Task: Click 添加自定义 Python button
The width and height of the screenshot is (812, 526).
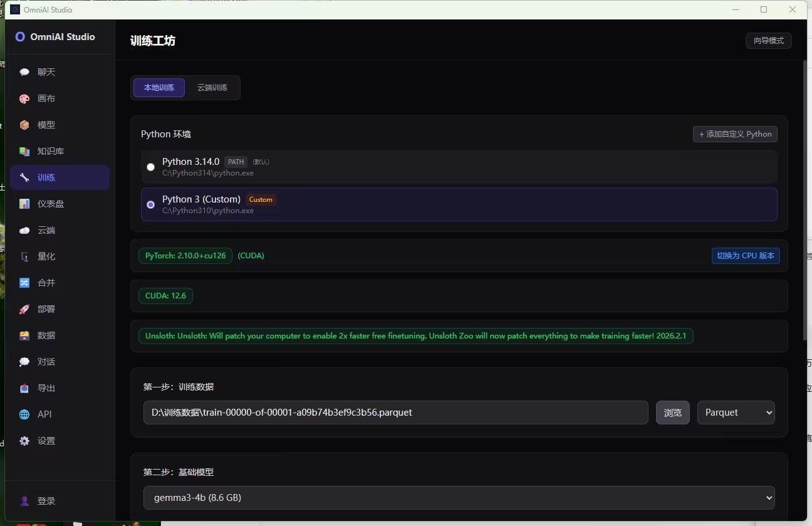Action: point(735,134)
